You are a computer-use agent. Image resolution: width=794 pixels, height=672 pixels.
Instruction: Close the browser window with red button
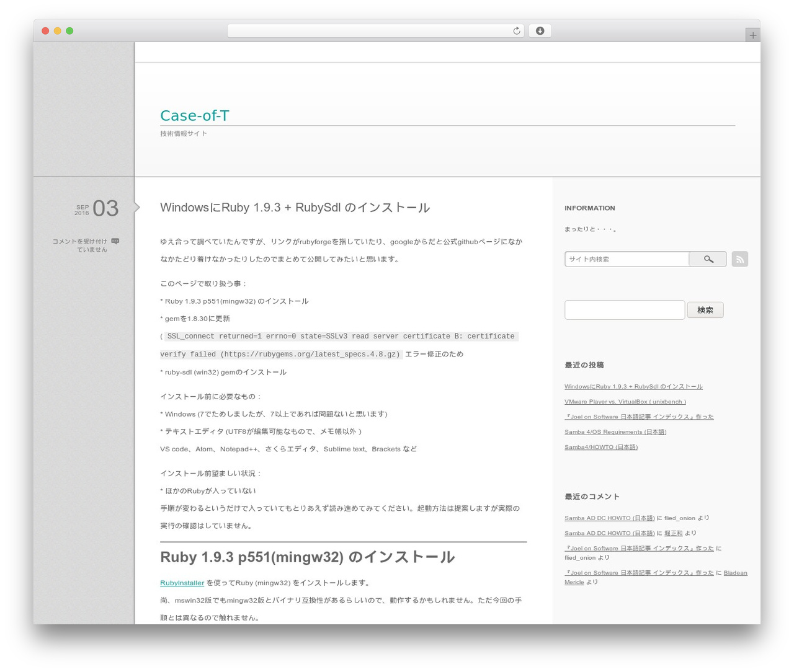click(x=45, y=31)
